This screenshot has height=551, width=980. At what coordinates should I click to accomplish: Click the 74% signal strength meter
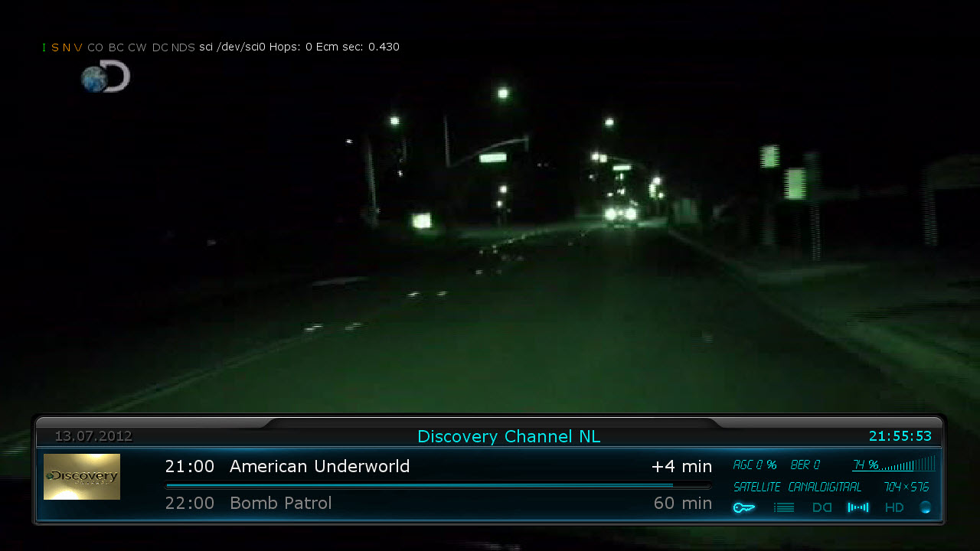coord(893,465)
